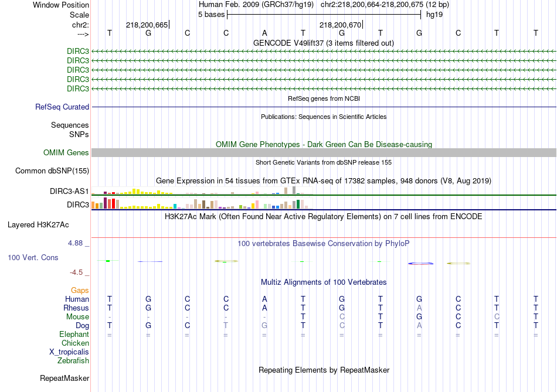Click the RefSeq Curated track label
This screenshot has width=557, height=392.
[x=62, y=107]
